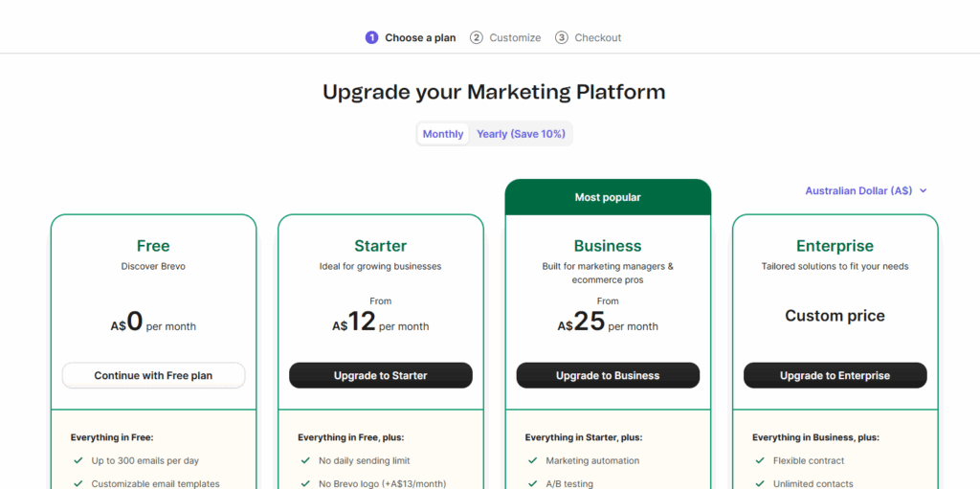This screenshot has height=489, width=980.
Task: Switch billing to Yearly (Save 10%)
Action: pos(521,134)
